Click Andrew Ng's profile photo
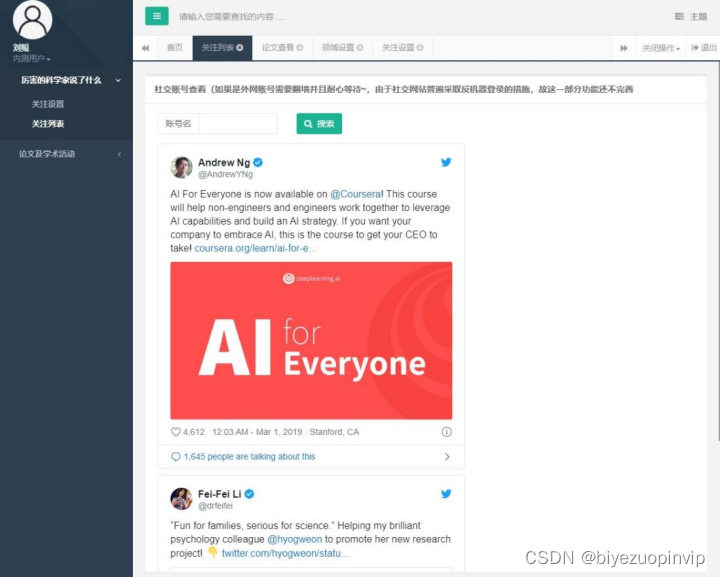The width and height of the screenshot is (720, 577). point(181,167)
